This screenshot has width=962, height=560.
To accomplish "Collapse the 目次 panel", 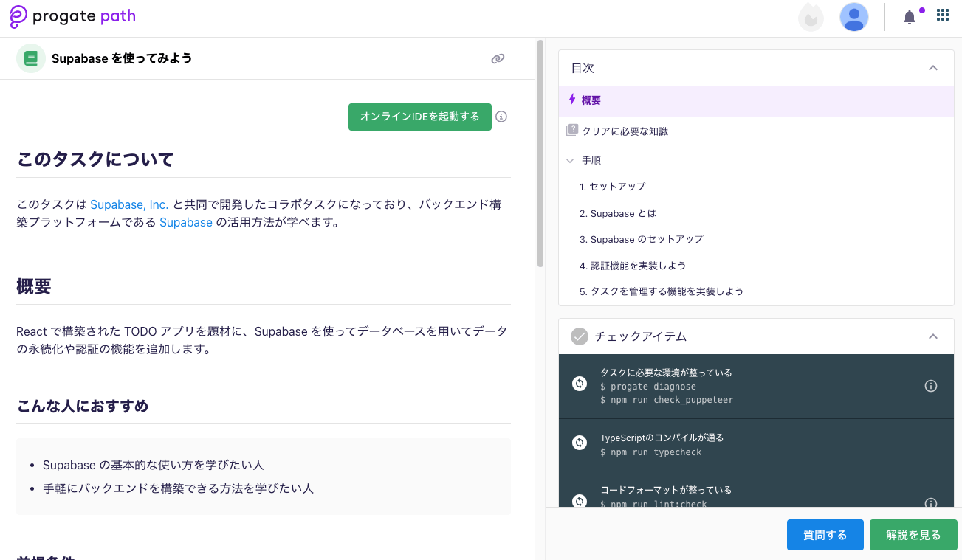I will point(933,68).
